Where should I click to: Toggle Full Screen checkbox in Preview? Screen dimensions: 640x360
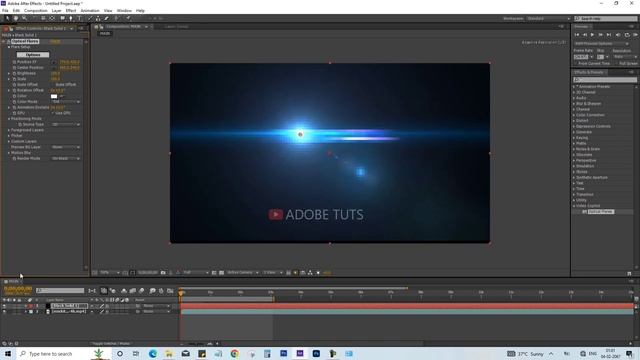point(616,64)
